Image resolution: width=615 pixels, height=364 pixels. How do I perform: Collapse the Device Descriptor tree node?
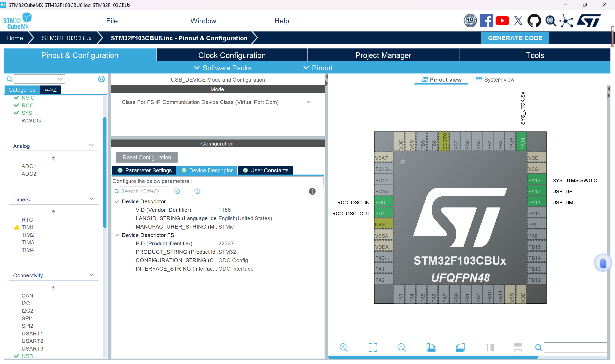coord(117,202)
